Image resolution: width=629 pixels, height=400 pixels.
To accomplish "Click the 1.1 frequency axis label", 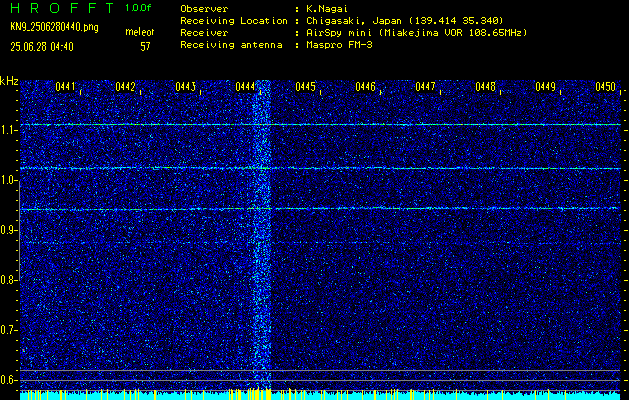I will [x=7, y=130].
